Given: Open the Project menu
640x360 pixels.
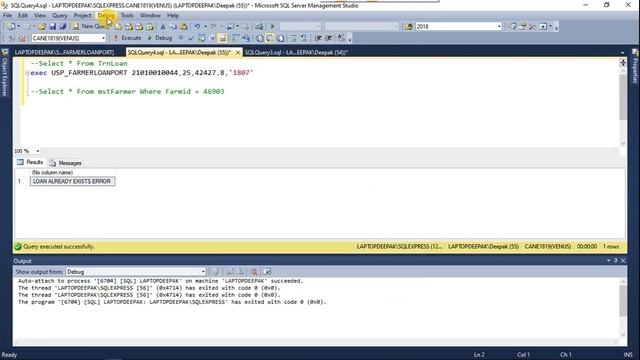Looking at the screenshot, I should tap(82, 16).
